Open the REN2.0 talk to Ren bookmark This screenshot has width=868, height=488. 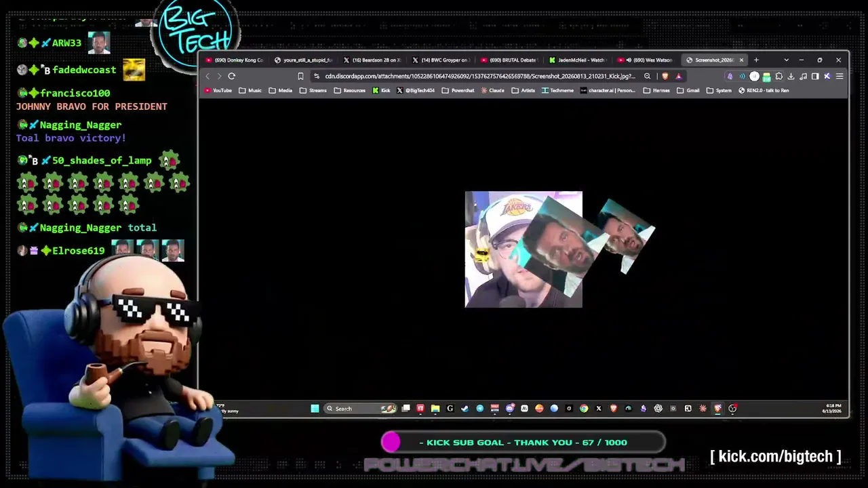tap(764, 91)
